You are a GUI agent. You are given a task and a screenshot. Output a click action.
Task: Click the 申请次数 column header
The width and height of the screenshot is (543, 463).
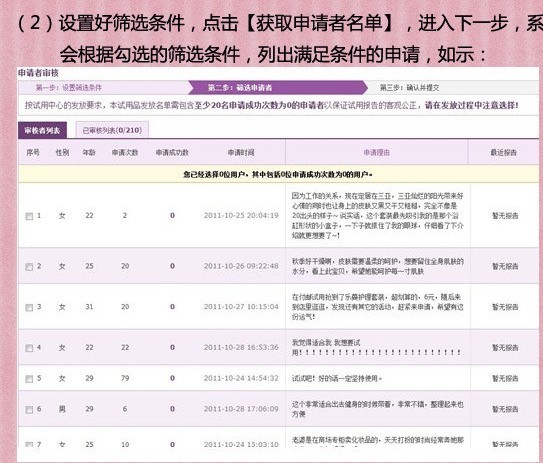125,152
